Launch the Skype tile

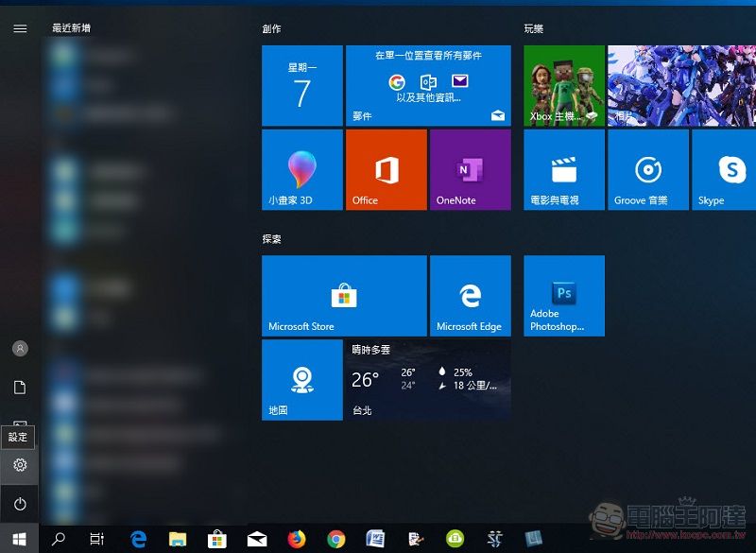[724, 170]
